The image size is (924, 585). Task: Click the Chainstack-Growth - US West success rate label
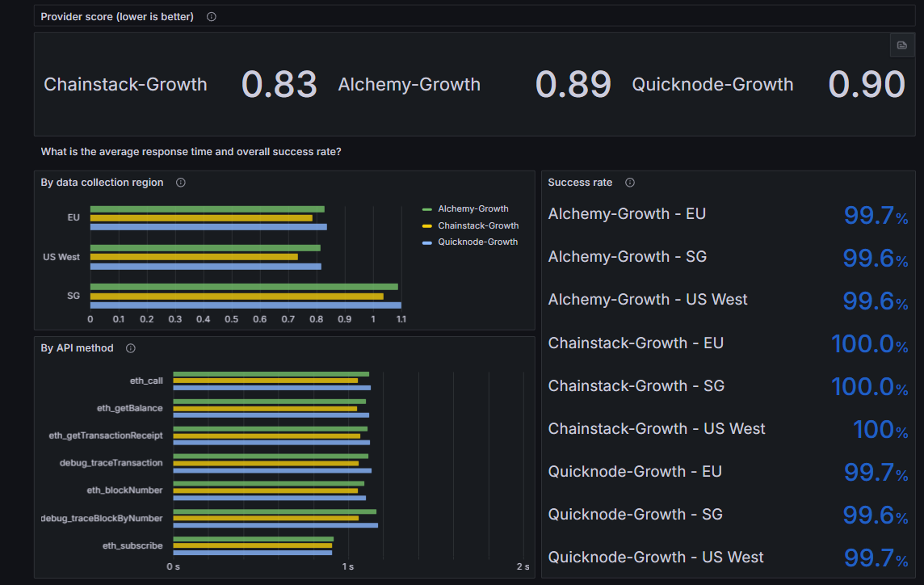(x=657, y=429)
